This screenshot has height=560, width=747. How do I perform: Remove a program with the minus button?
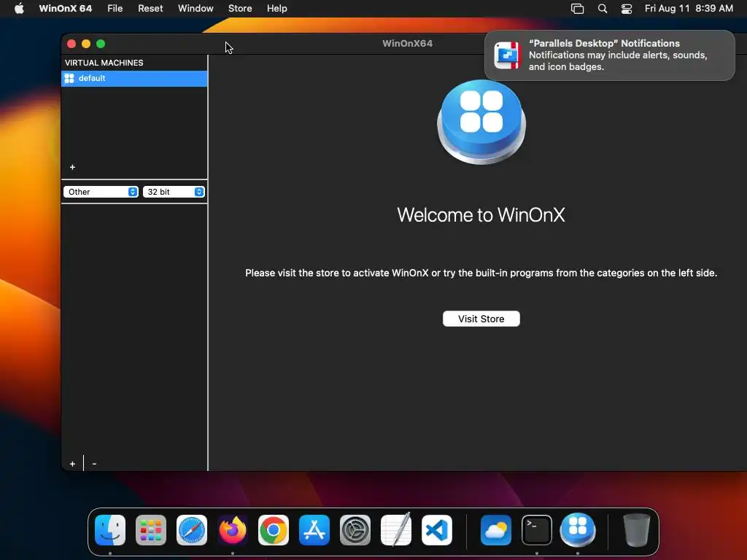click(94, 464)
